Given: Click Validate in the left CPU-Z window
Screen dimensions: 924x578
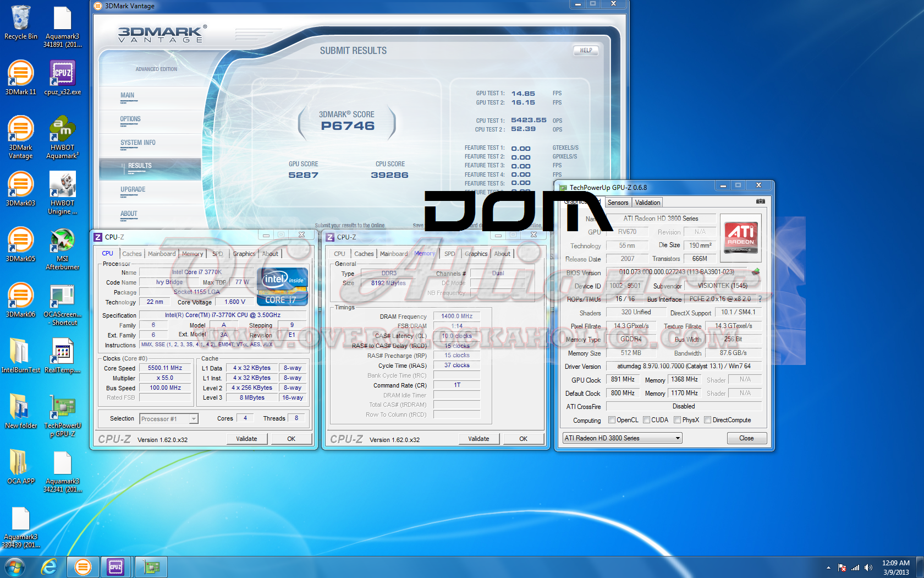Looking at the screenshot, I should click(247, 439).
